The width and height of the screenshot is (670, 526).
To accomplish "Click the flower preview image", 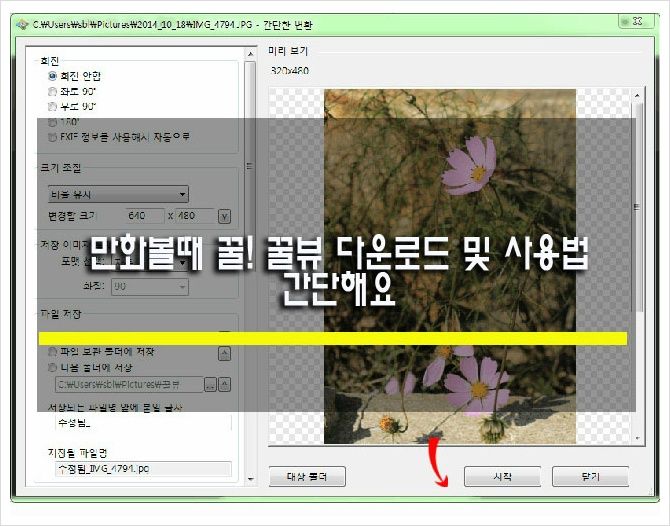I will [x=450, y=266].
